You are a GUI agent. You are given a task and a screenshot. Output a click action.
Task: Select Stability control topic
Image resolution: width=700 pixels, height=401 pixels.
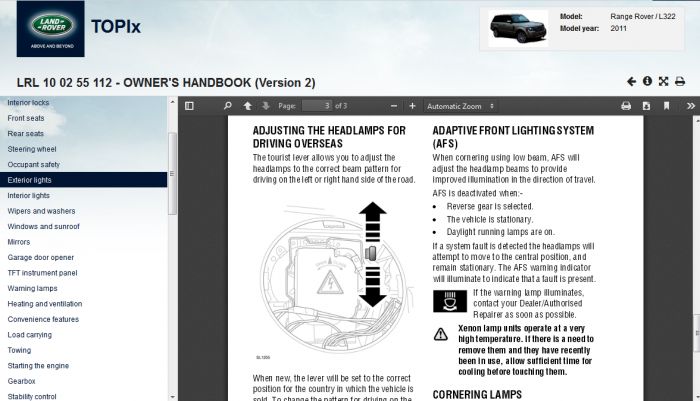[x=32, y=397]
